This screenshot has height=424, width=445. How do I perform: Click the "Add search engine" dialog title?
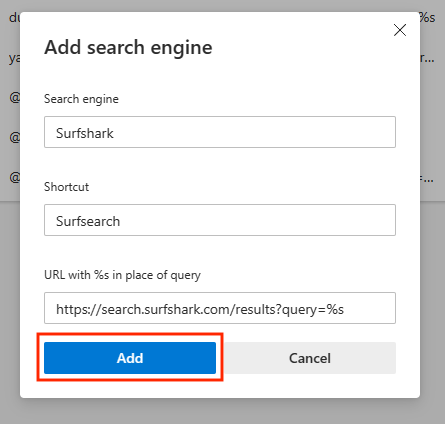[x=128, y=47]
